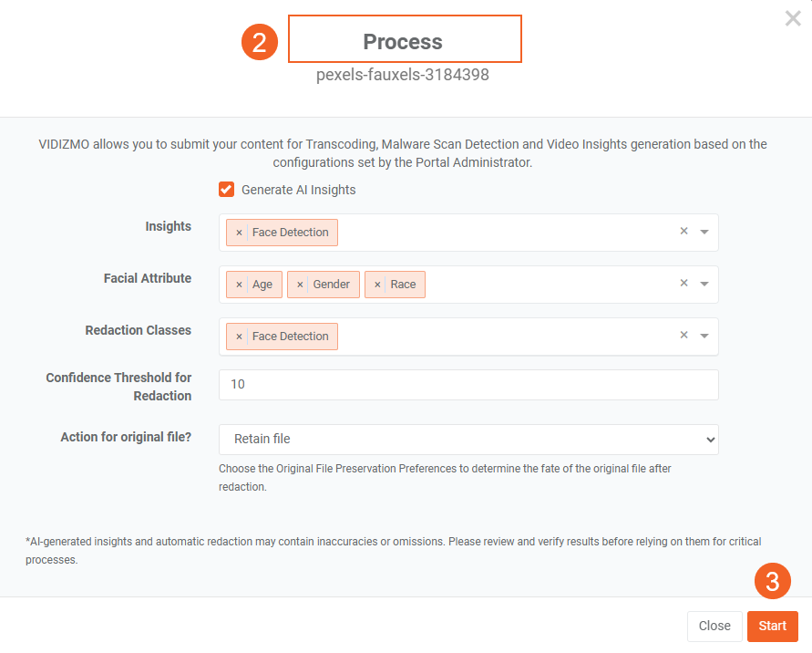Uncheck the Generate AI Insights checkbox
The height and width of the screenshot is (653, 812).
tap(227, 190)
